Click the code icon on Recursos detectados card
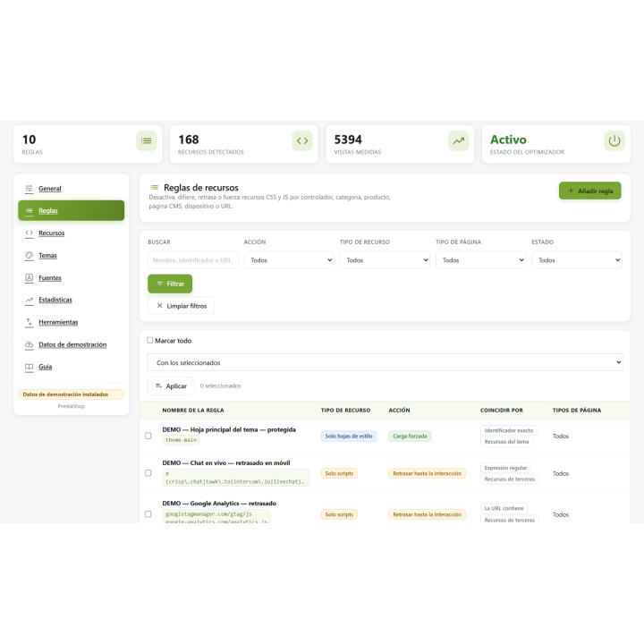 302,141
